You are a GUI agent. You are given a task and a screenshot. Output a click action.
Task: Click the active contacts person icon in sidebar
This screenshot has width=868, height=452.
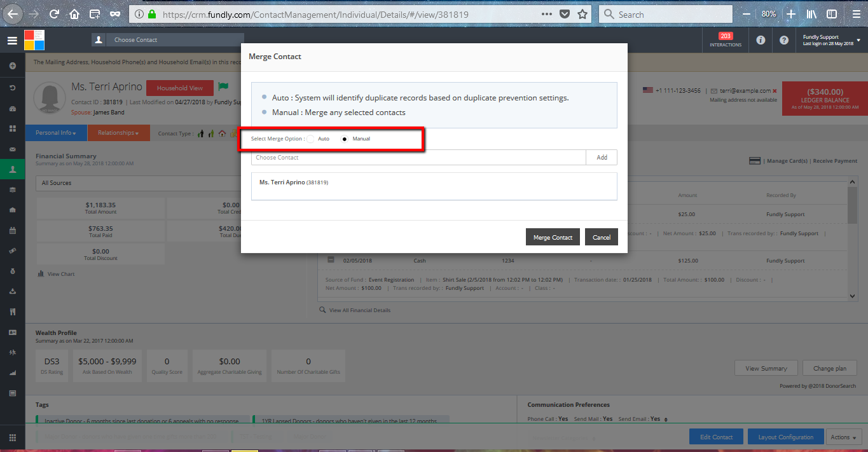12,169
